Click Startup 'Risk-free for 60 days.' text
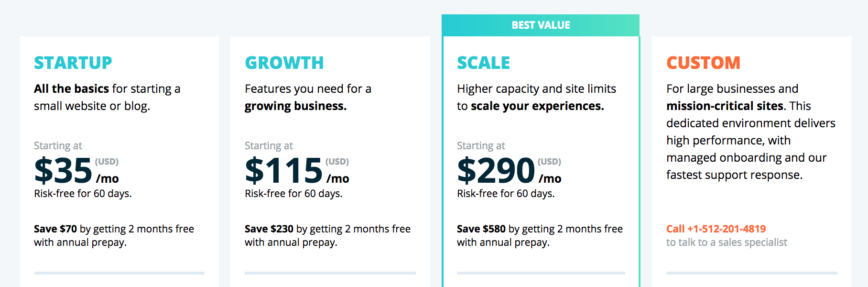This screenshot has width=868, height=287. (83, 193)
